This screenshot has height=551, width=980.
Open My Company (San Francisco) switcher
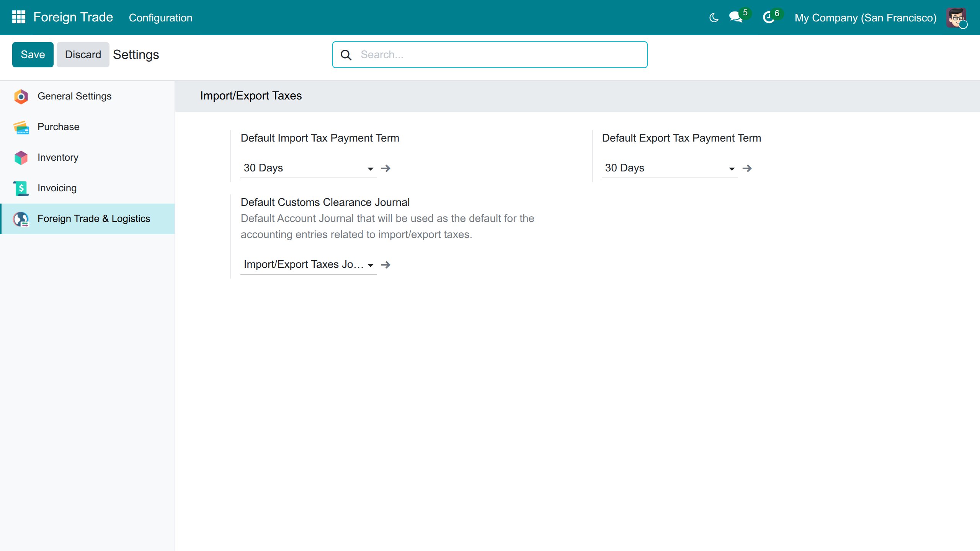tap(865, 18)
